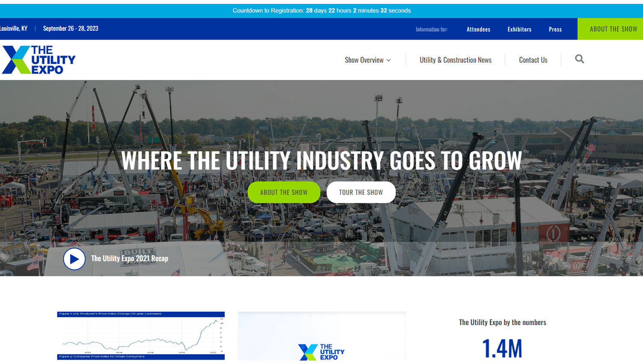Viewport: 643px width, 364px height.
Task: Visit the Press information link
Action: point(555,29)
